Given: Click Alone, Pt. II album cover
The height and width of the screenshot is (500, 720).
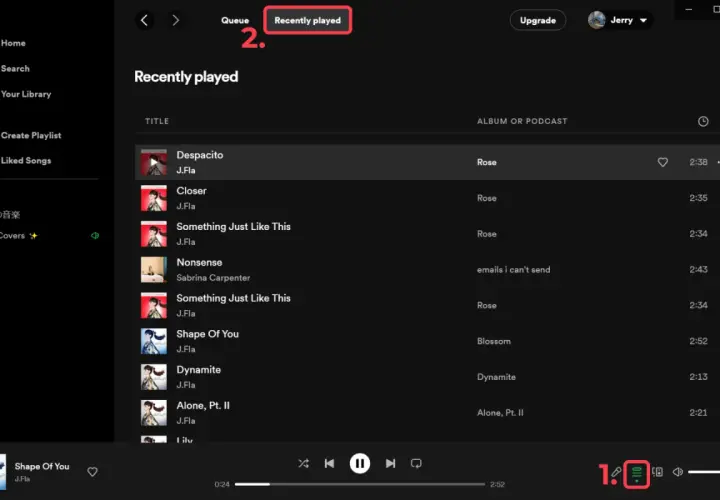Looking at the screenshot, I should click(154, 413).
